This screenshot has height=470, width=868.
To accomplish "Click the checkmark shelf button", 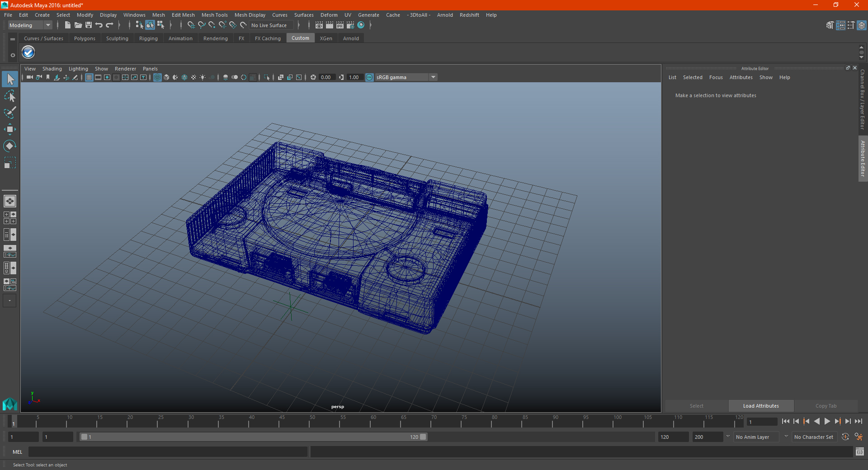I will click(28, 52).
